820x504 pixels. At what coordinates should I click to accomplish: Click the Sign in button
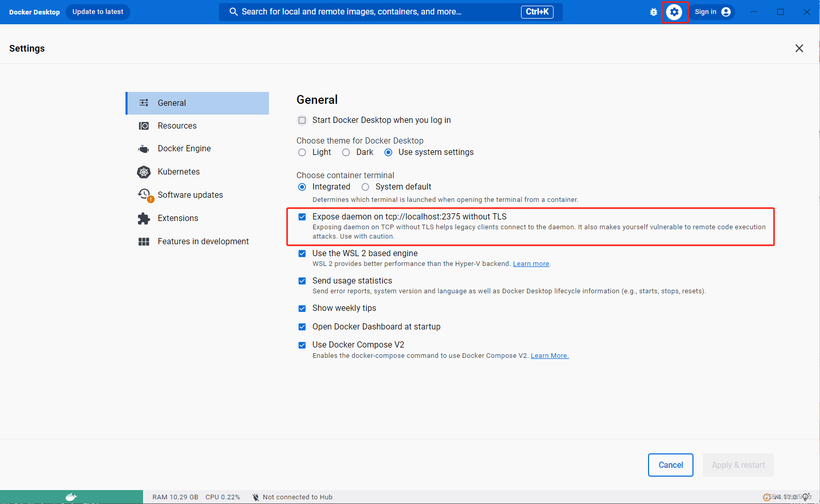(713, 12)
